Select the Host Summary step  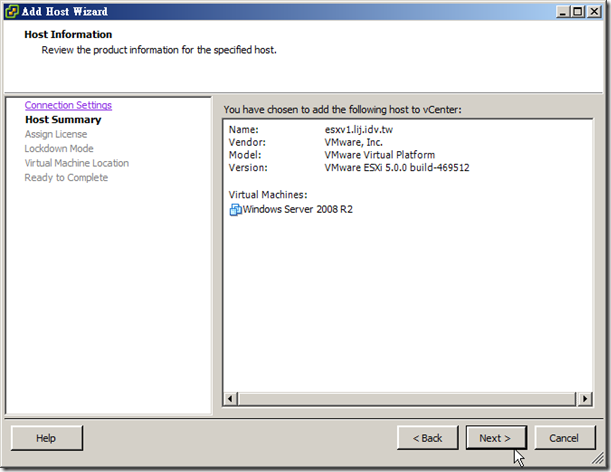pyautogui.click(x=63, y=120)
